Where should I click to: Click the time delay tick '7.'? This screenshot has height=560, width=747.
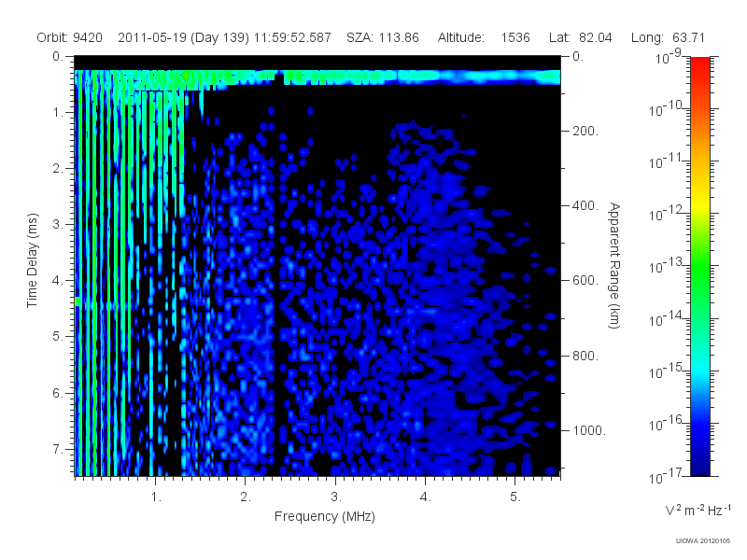pyautogui.click(x=58, y=449)
